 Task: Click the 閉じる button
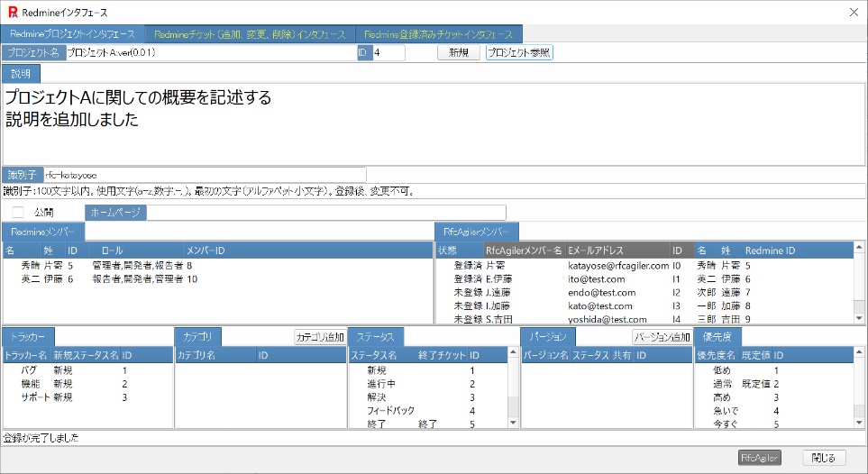[x=824, y=458]
